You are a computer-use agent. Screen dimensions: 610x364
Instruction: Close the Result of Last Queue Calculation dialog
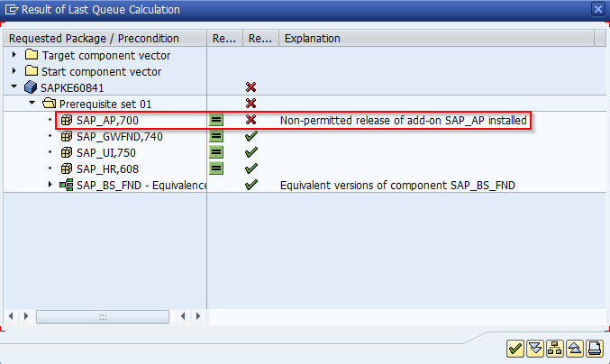click(598, 8)
